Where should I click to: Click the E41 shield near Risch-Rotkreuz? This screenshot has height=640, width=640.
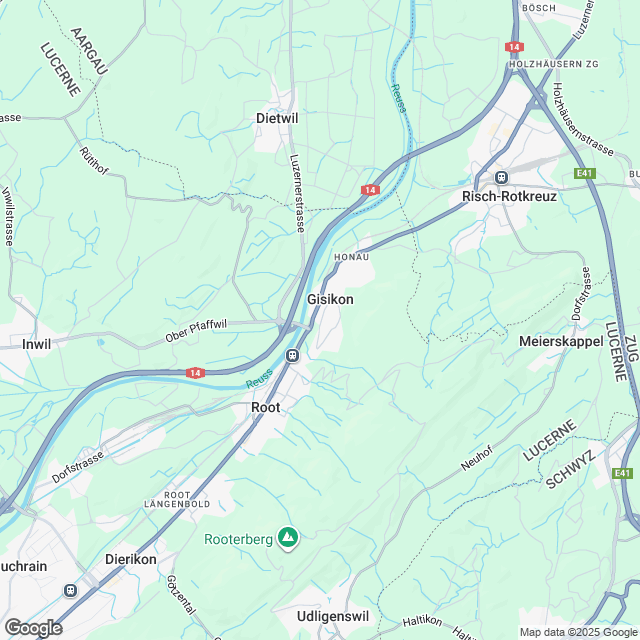(x=584, y=173)
